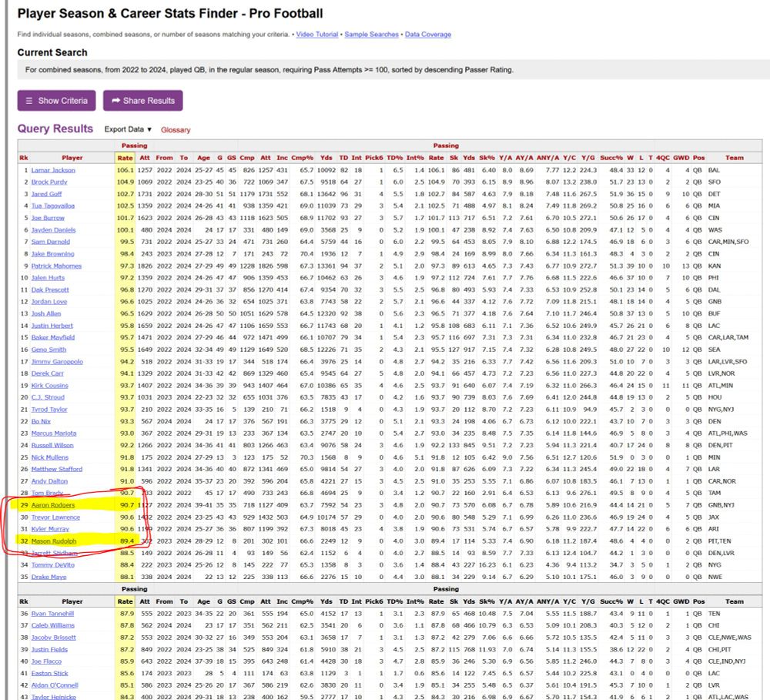Image resolution: width=770 pixels, height=700 pixels.
Task: Open Jordan Love player link
Action: click(49, 302)
